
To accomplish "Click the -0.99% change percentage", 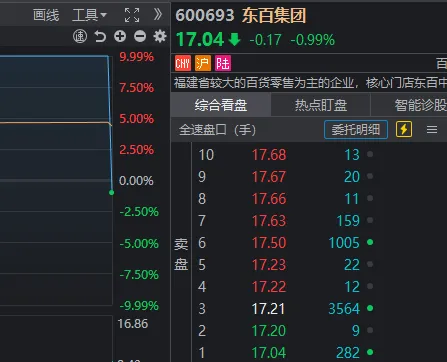I will click(313, 40).
